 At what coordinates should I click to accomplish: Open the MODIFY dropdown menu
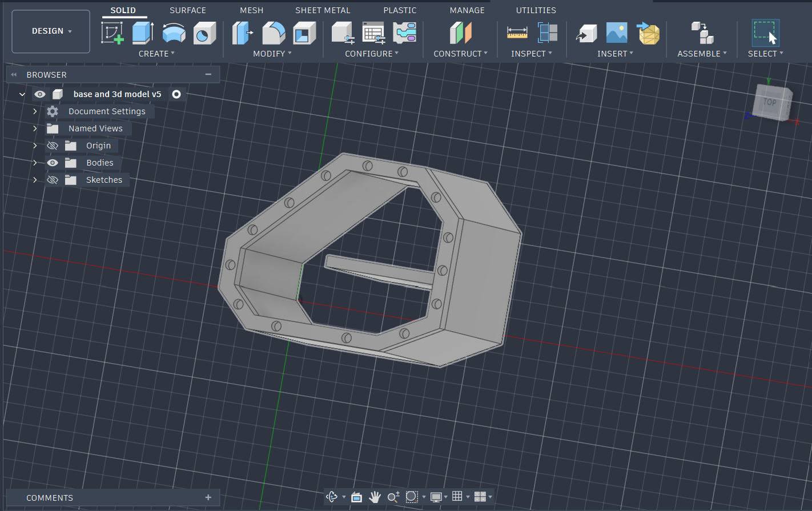tap(272, 54)
